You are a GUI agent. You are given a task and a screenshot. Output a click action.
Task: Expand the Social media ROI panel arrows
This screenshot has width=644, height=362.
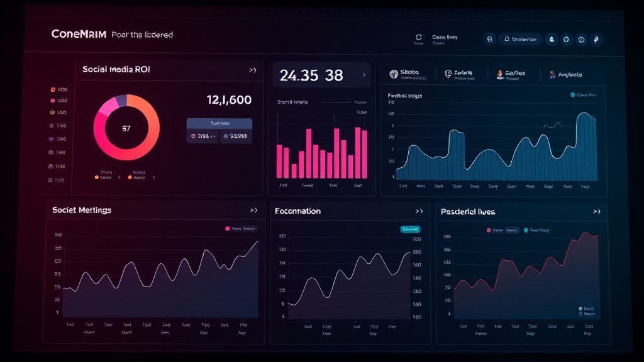coord(253,70)
